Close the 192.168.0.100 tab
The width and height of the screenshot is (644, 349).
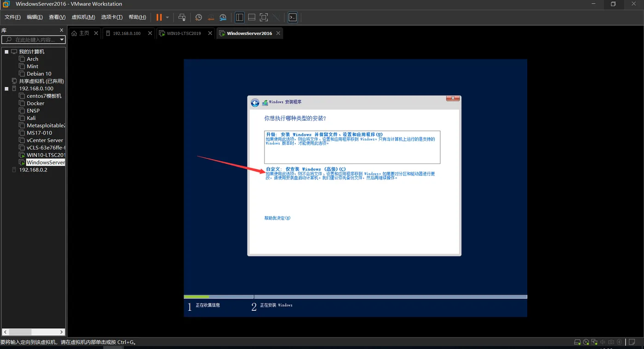pyautogui.click(x=150, y=33)
